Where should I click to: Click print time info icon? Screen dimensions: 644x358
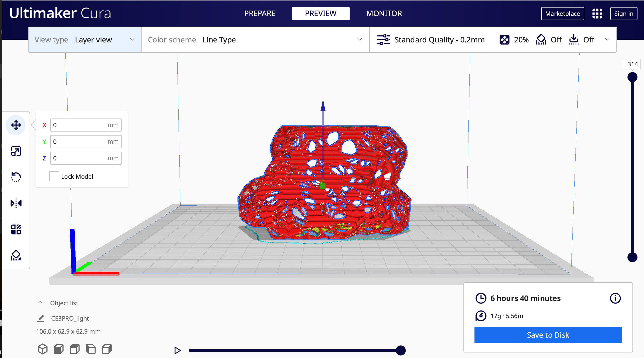[x=615, y=298]
